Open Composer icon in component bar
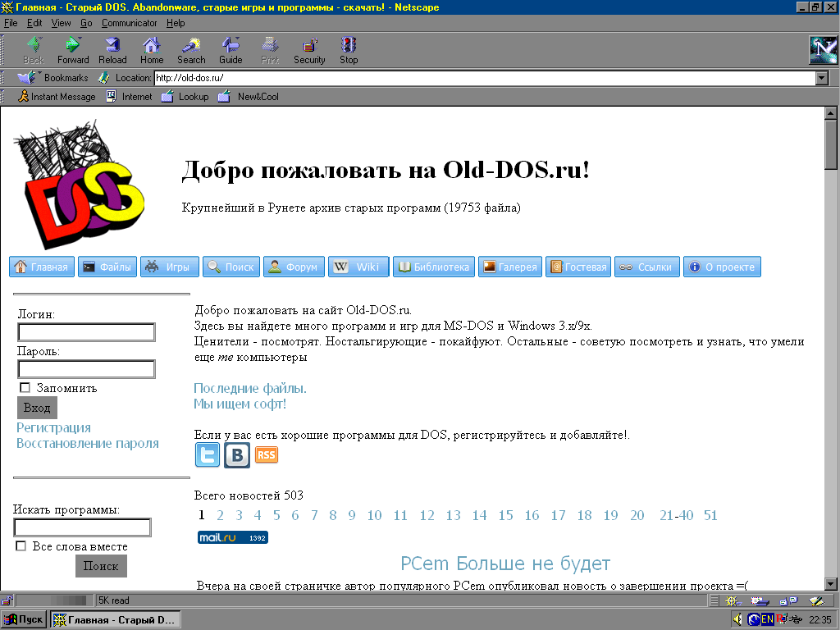 click(816, 600)
